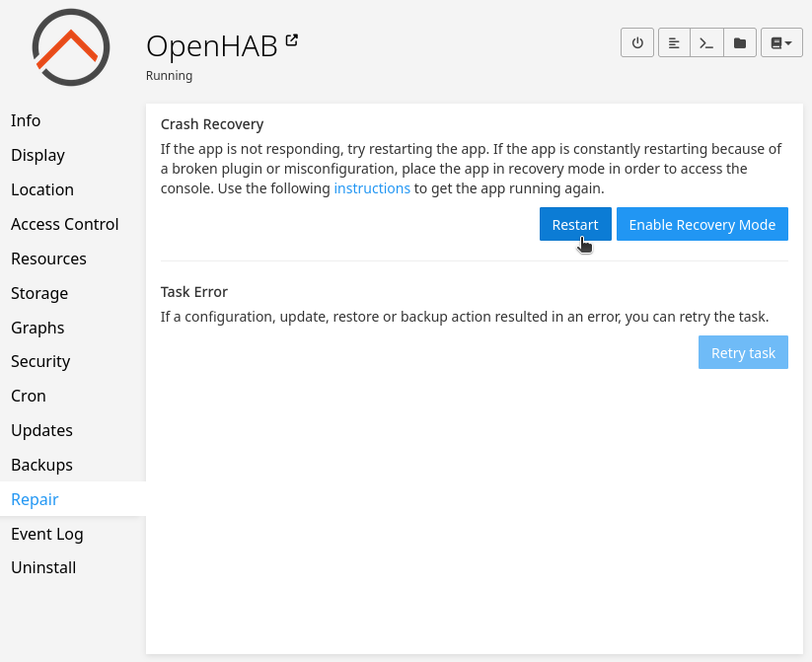Image resolution: width=812 pixels, height=662 pixels.
Task: Navigate to the Backups section
Action: click(41, 465)
